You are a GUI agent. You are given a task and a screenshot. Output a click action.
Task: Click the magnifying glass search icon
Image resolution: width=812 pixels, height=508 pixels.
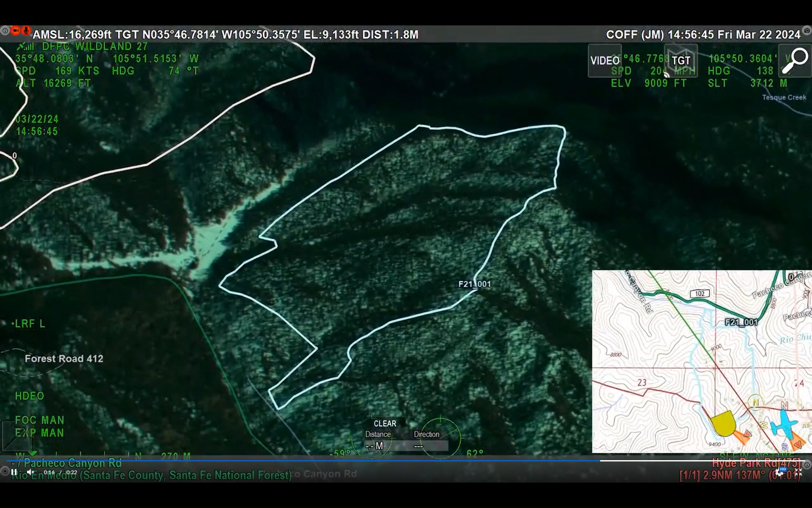click(794, 61)
